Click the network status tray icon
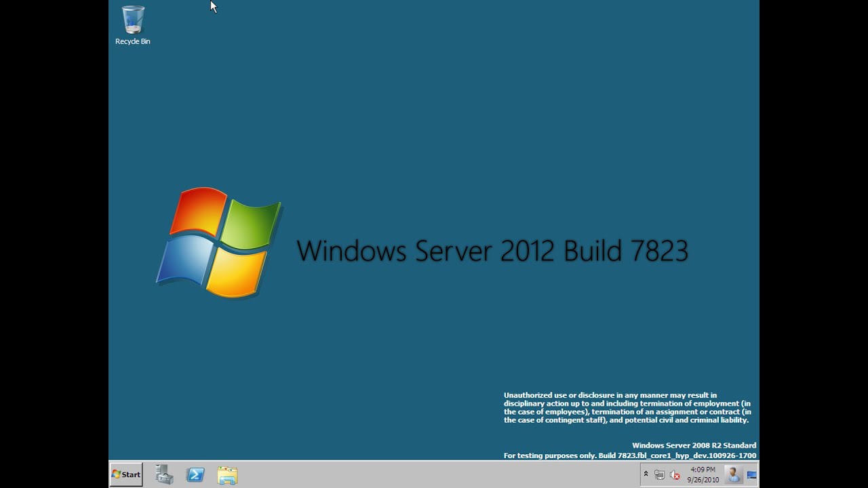 point(660,475)
